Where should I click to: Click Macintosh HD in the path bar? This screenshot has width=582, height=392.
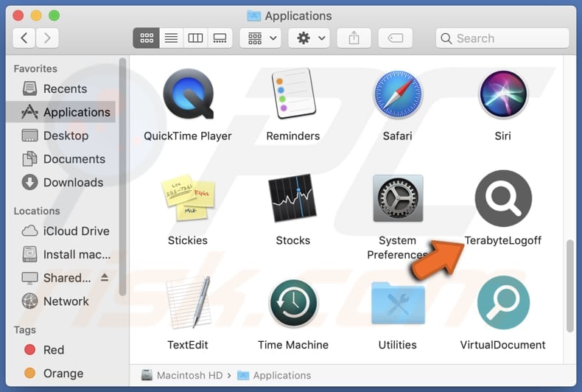click(x=182, y=375)
